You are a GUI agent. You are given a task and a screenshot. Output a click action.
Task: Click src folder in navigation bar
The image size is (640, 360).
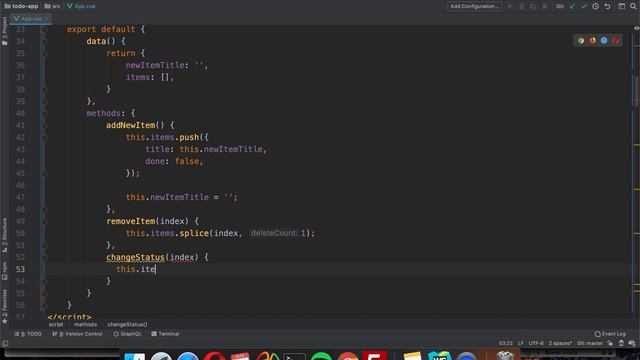coord(52,6)
